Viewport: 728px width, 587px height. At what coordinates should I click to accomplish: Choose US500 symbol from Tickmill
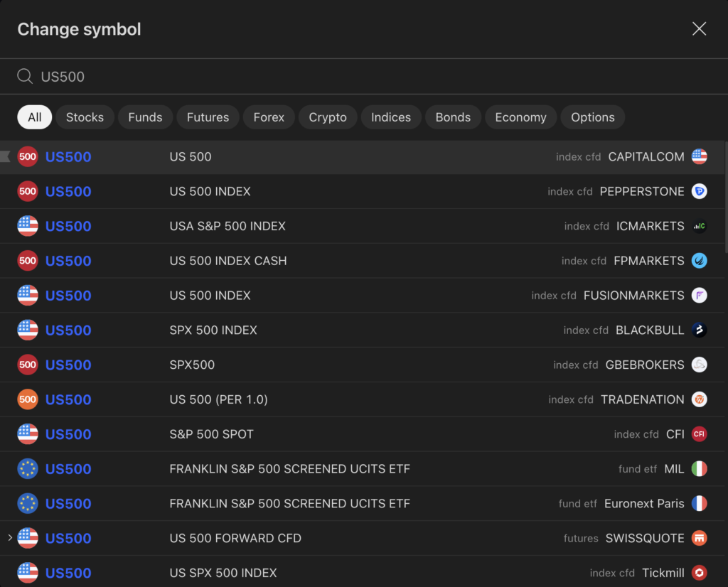tap(68, 573)
